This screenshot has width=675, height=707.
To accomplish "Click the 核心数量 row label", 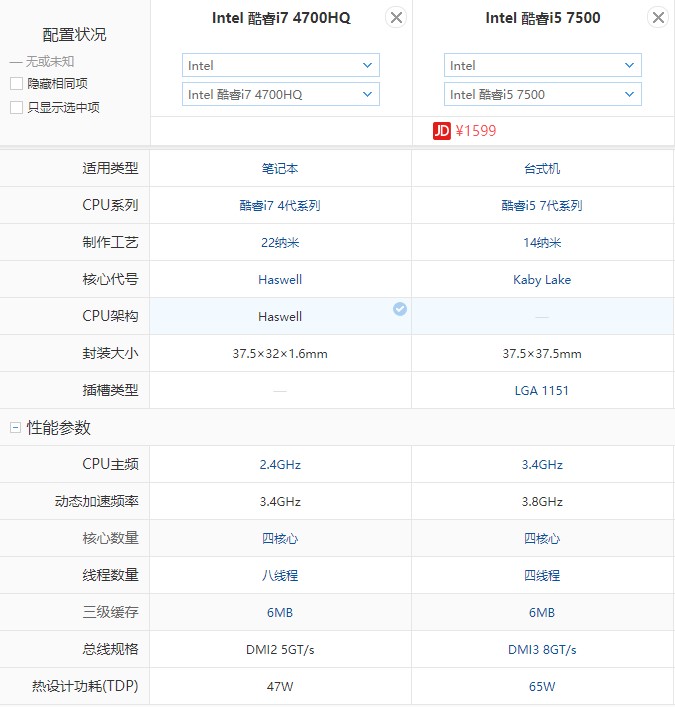I will (x=110, y=538).
